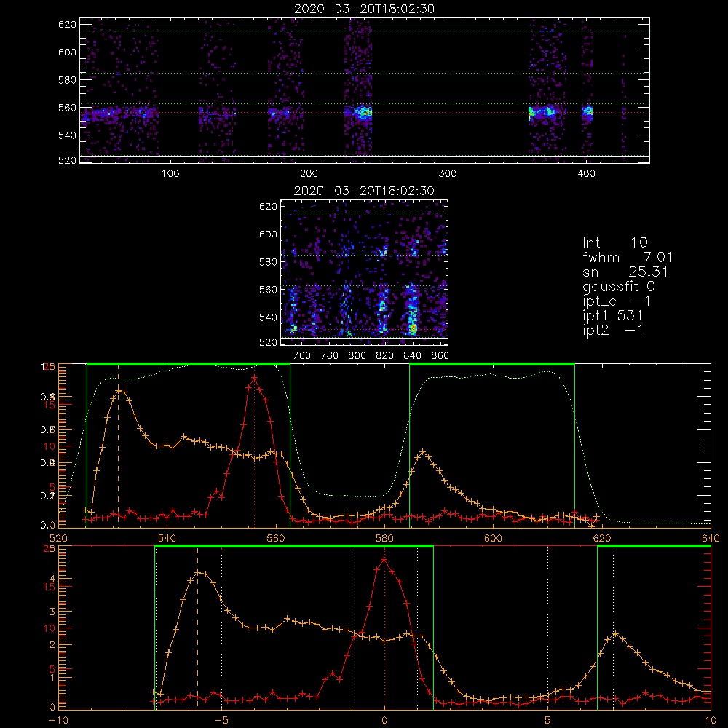Click x-axis label 300 of top spectrogram
This screenshot has height=728, width=728.
click(x=448, y=173)
